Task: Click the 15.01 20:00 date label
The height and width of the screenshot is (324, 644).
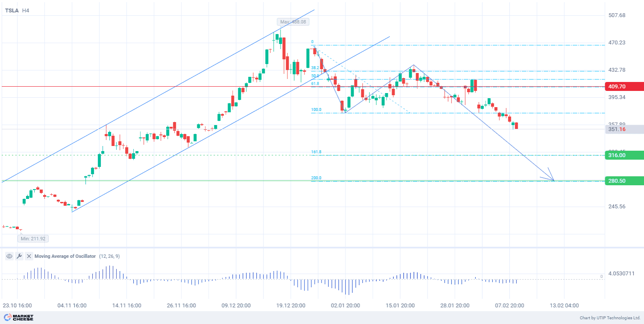Action: coord(400,306)
